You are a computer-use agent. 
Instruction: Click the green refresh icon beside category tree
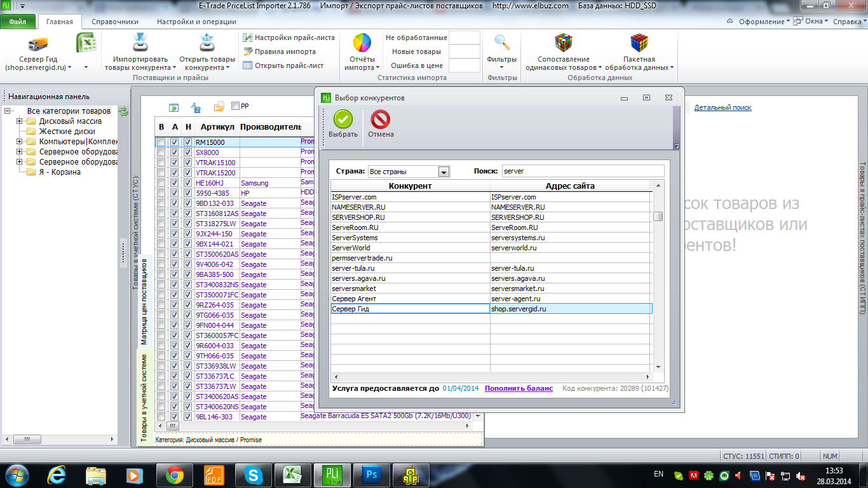[x=124, y=112]
